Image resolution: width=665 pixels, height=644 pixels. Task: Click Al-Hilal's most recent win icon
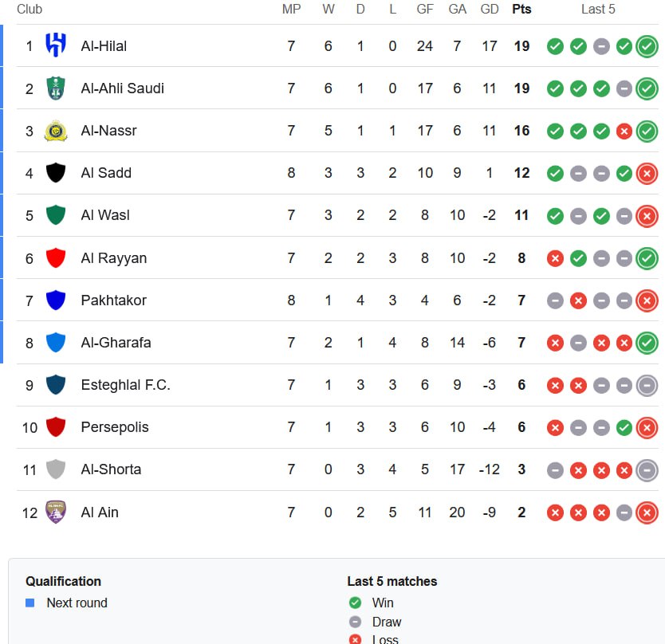pyautogui.click(x=647, y=46)
